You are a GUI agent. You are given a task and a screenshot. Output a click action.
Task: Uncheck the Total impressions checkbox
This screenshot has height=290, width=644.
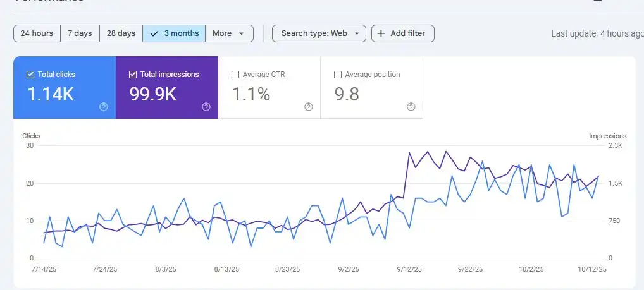coord(133,75)
